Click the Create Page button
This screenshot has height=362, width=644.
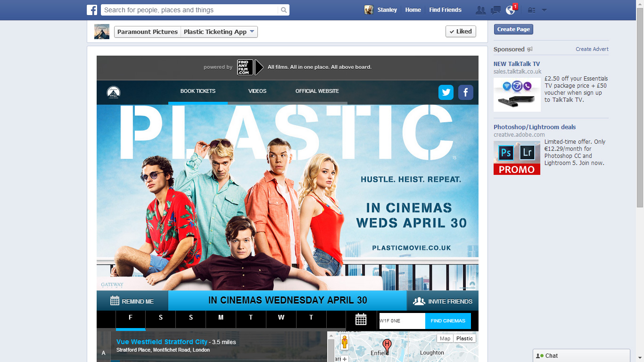coord(513,29)
